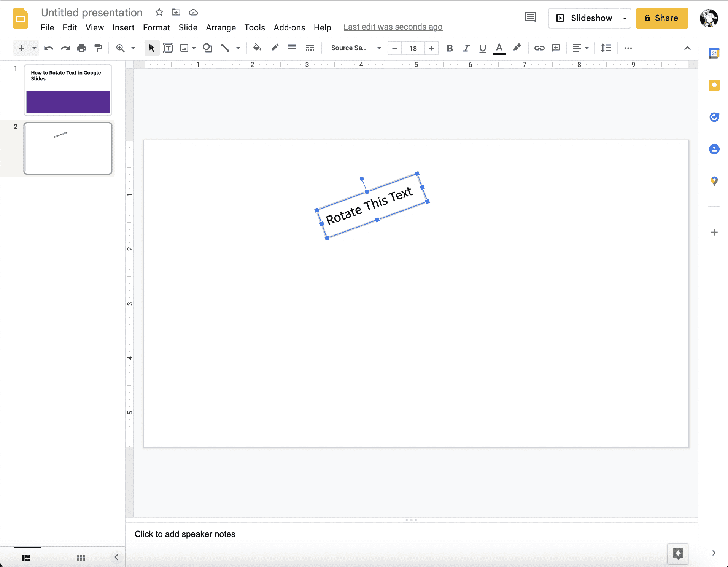The height and width of the screenshot is (567, 728).
Task: Toggle bold formatting
Action: click(x=450, y=48)
